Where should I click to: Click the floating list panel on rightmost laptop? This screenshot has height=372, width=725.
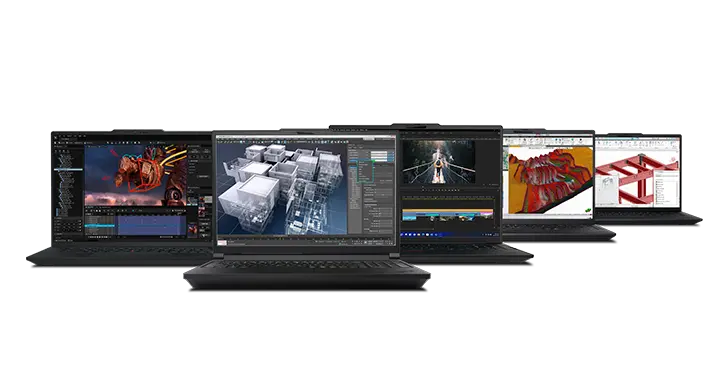[x=665, y=187]
